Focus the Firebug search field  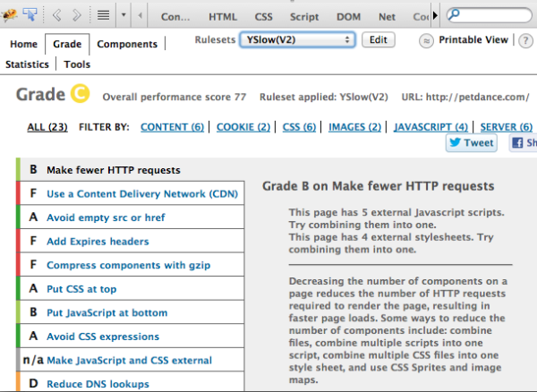pos(489,15)
